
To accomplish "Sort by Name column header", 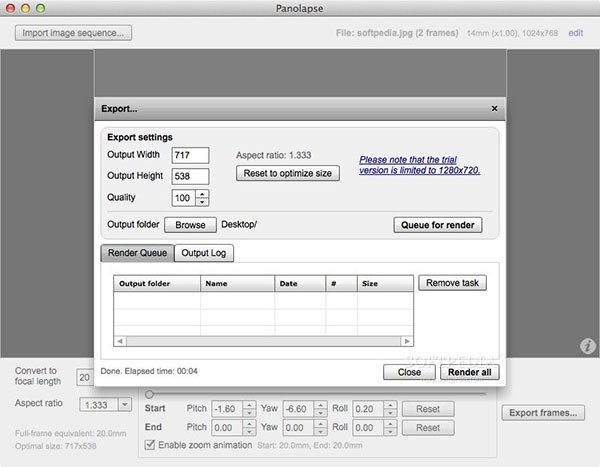I will pyautogui.click(x=237, y=284).
